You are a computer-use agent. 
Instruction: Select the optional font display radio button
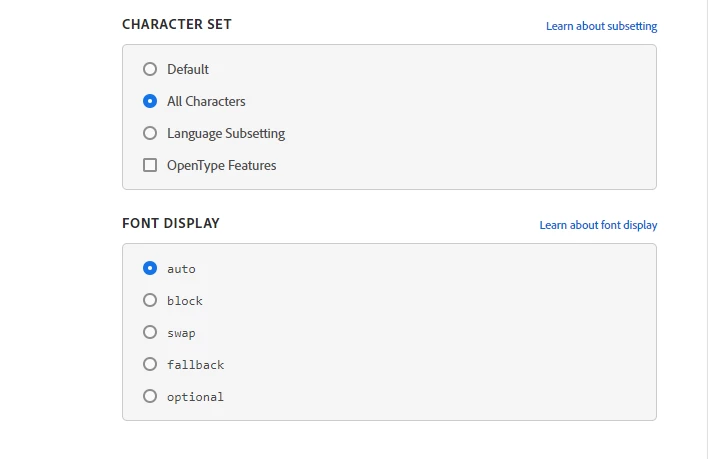click(x=150, y=396)
